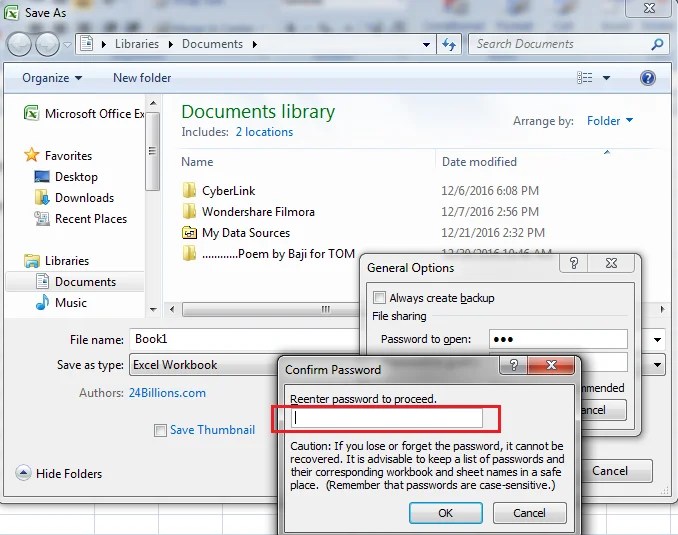
Task: Open the Save as type Excel Workbook combo box
Action: (203, 365)
